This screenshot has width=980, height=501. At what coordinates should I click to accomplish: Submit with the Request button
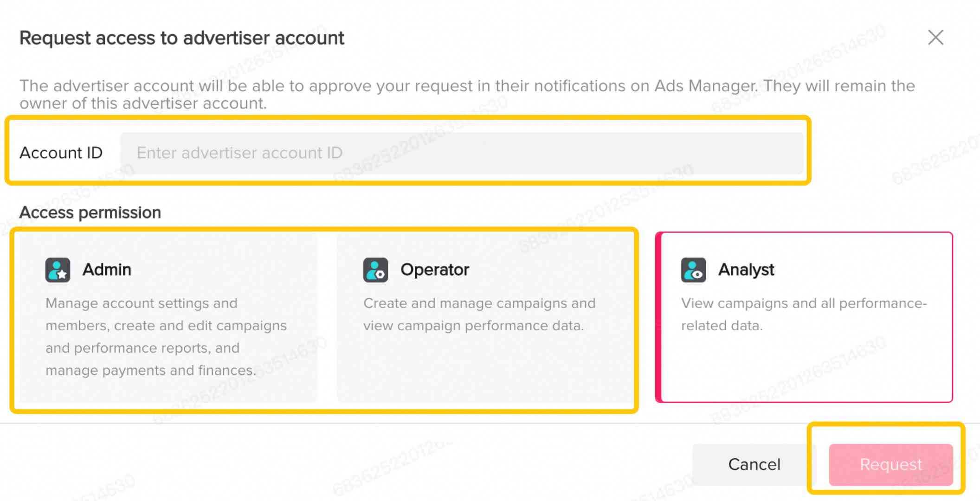pyautogui.click(x=891, y=464)
